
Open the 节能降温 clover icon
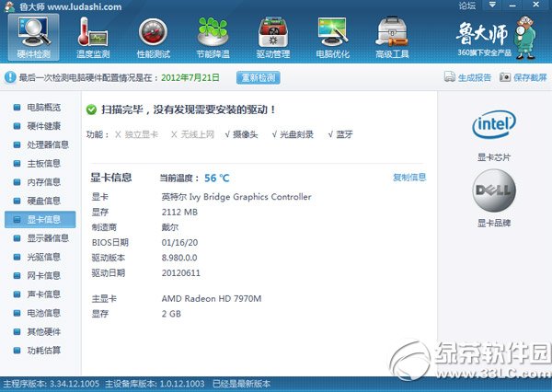click(213, 38)
